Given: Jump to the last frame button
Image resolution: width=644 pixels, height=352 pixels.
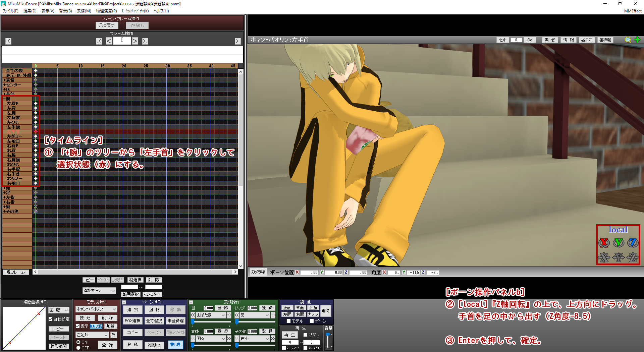Looking at the screenshot, I should [237, 41].
